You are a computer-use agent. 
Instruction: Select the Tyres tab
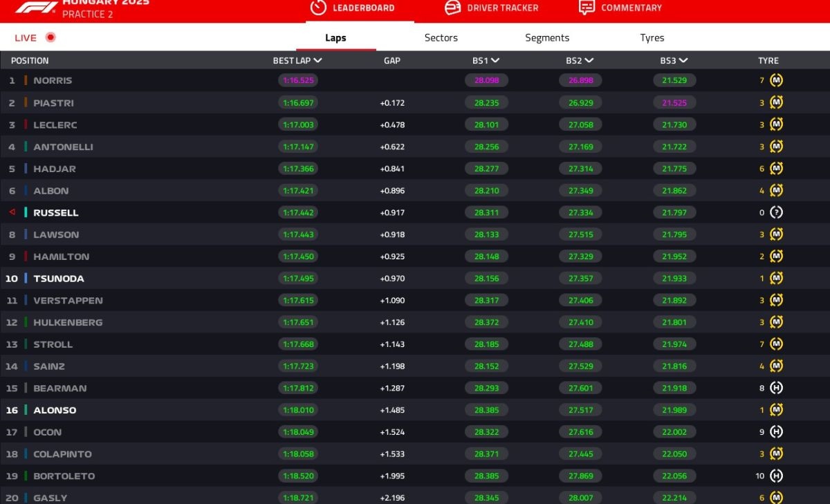[x=652, y=38]
